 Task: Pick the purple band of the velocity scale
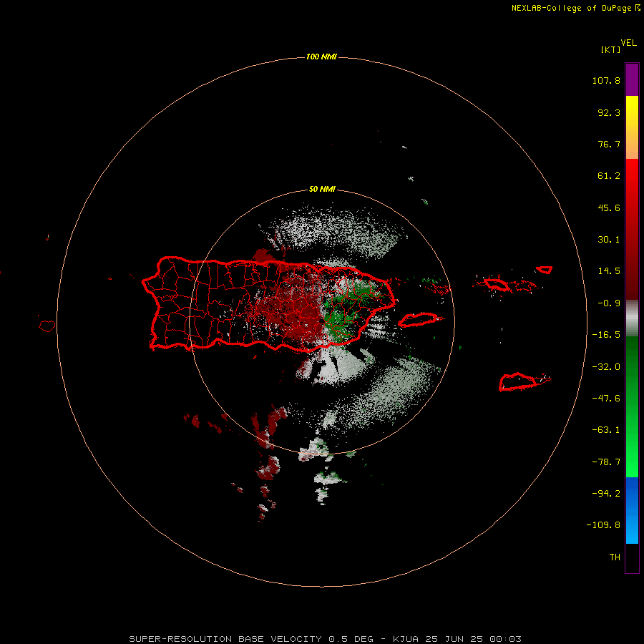tap(632, 79)
